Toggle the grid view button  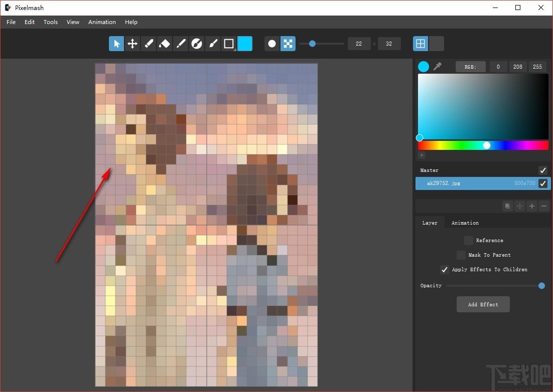tap(421, 44)
